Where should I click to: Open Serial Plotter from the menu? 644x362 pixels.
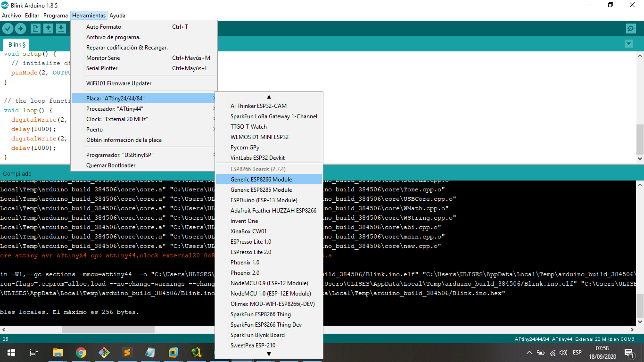pos(144,68)
